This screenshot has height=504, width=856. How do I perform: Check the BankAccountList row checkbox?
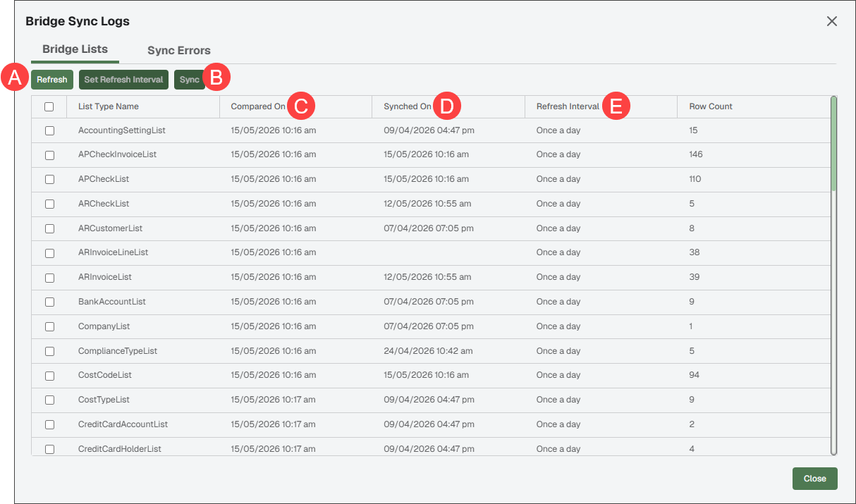pos(49,302)
